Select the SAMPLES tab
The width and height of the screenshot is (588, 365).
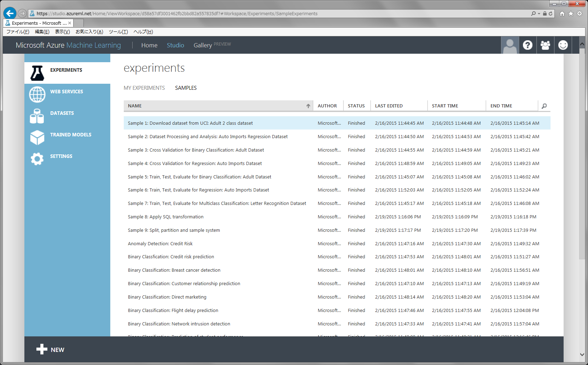[x=186, y=88]
